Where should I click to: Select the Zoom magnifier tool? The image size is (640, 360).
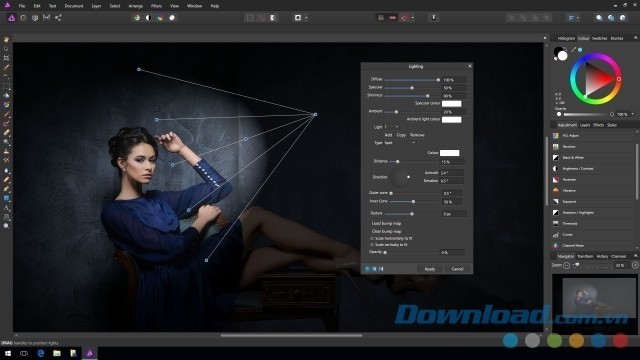click(x=6, y=226)
